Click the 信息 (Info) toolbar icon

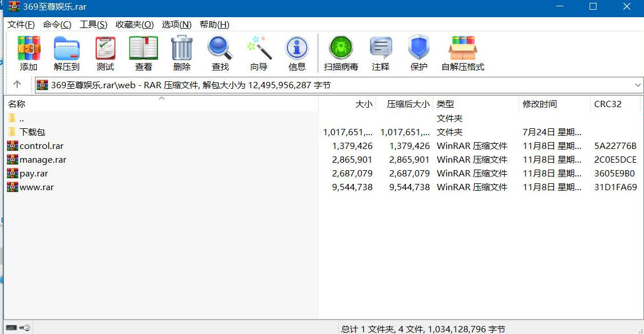[x=297, y=53]
